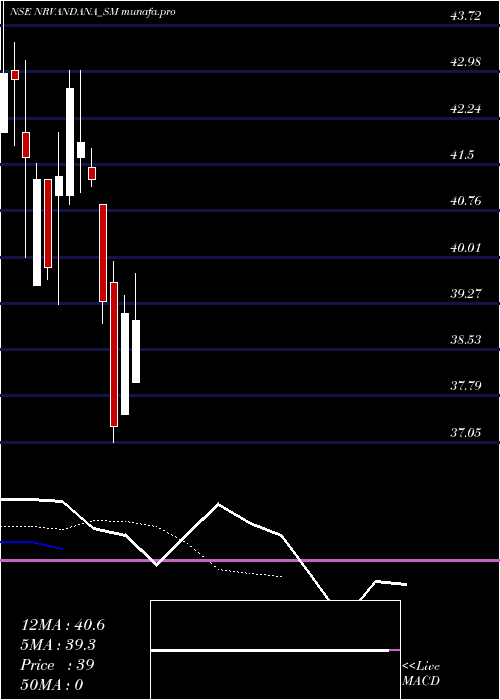Image resolution: width=500 pixels, height=700 pixels.
Task: Click the 38.53 price axis label
Action: pyautogui.click(x=466, y=340)
